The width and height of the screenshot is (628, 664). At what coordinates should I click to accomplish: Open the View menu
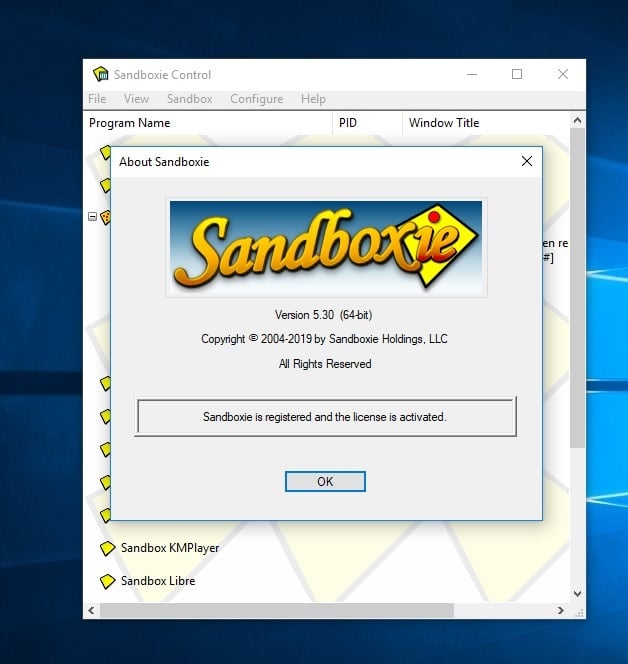coord(136,99)
